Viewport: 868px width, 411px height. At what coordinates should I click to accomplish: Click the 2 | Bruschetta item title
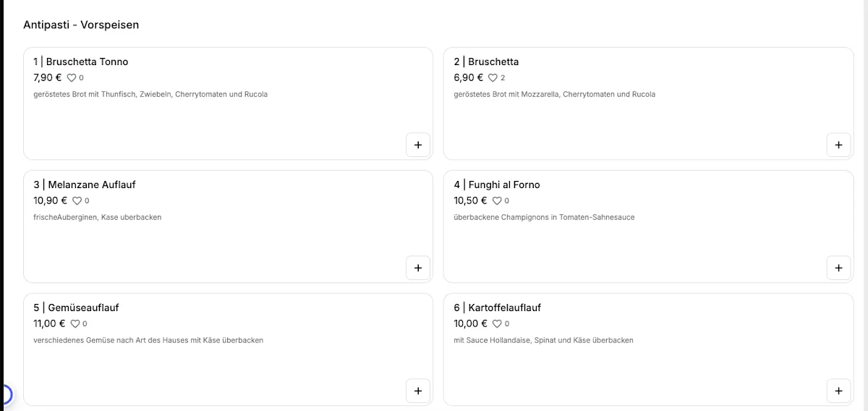486,62
